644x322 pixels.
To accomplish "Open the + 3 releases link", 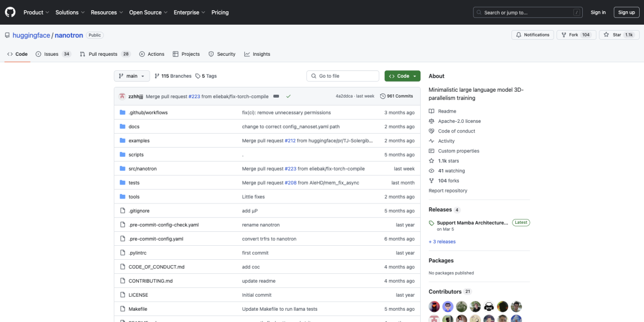I will [442, 241].
